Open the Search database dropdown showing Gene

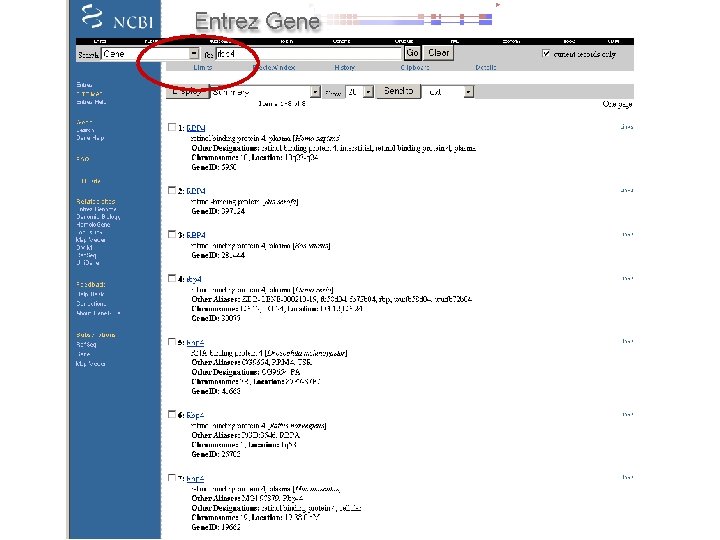click(x=150, y=54)
